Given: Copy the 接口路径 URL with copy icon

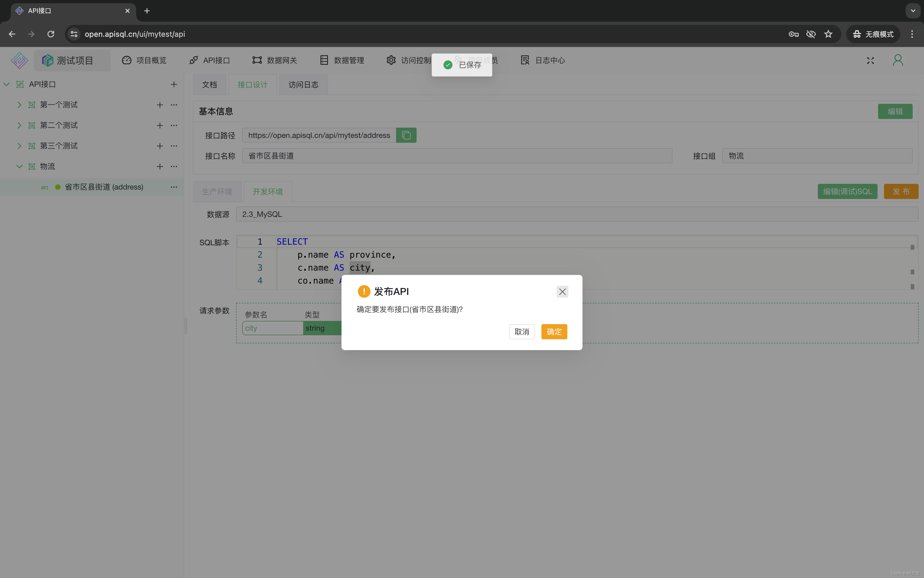Looking at the screenshot, I should click(x=406, y=135).
